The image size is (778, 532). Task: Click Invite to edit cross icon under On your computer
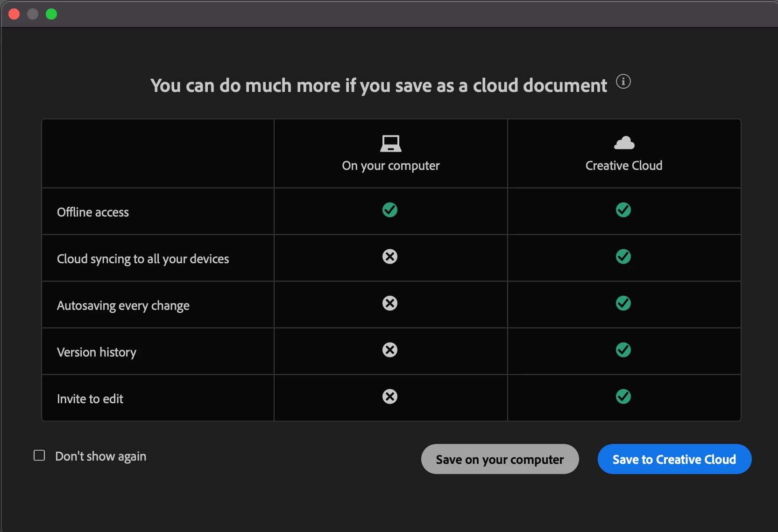(x=390, y=397)
